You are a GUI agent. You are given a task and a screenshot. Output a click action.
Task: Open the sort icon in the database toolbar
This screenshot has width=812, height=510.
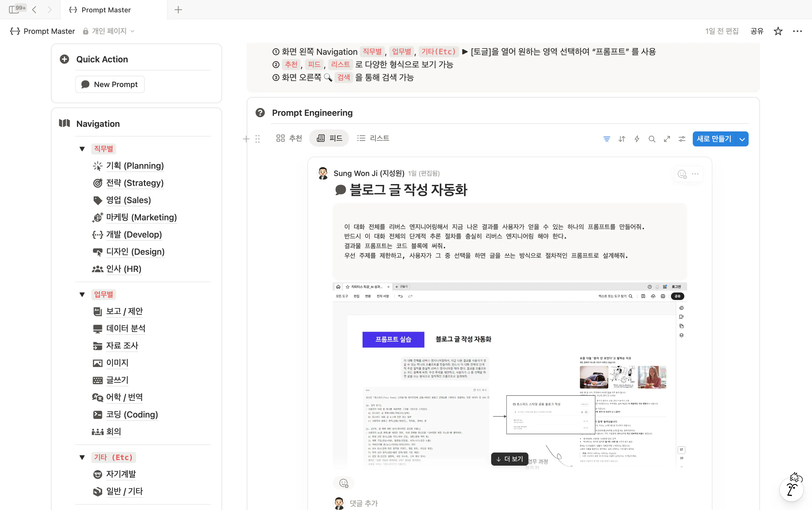pyautogui.click(x=622, y=139)
